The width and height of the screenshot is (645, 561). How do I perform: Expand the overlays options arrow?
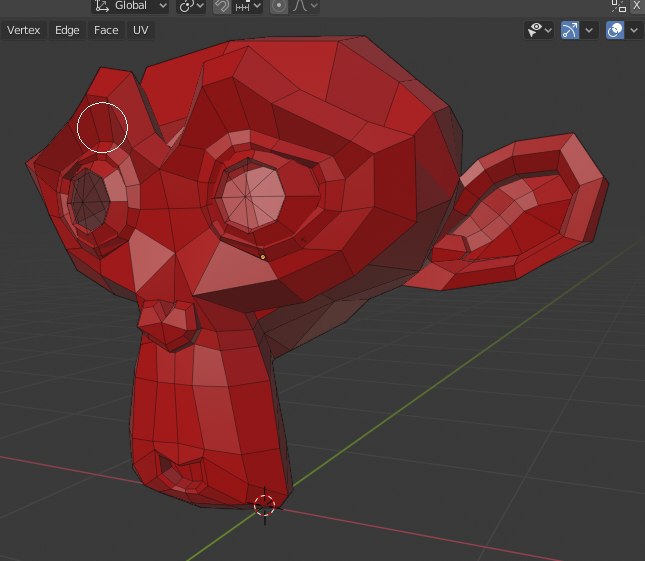pos(634,30)
